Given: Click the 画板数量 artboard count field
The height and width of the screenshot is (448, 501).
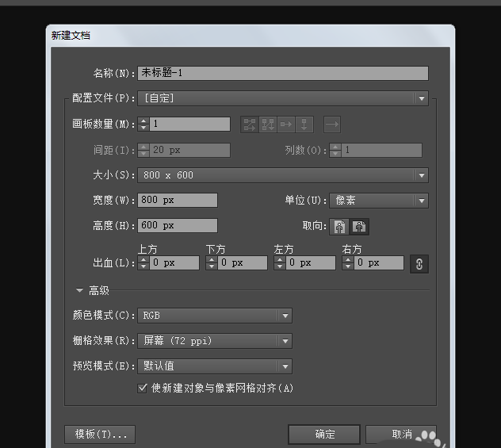Looking at the screenshot, I should (x=189, y=124).
